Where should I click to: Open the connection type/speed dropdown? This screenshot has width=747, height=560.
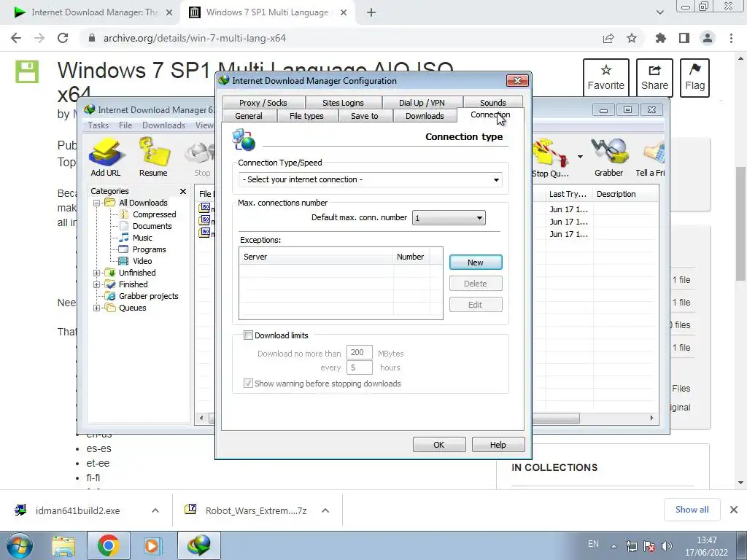tap(370, 179)
